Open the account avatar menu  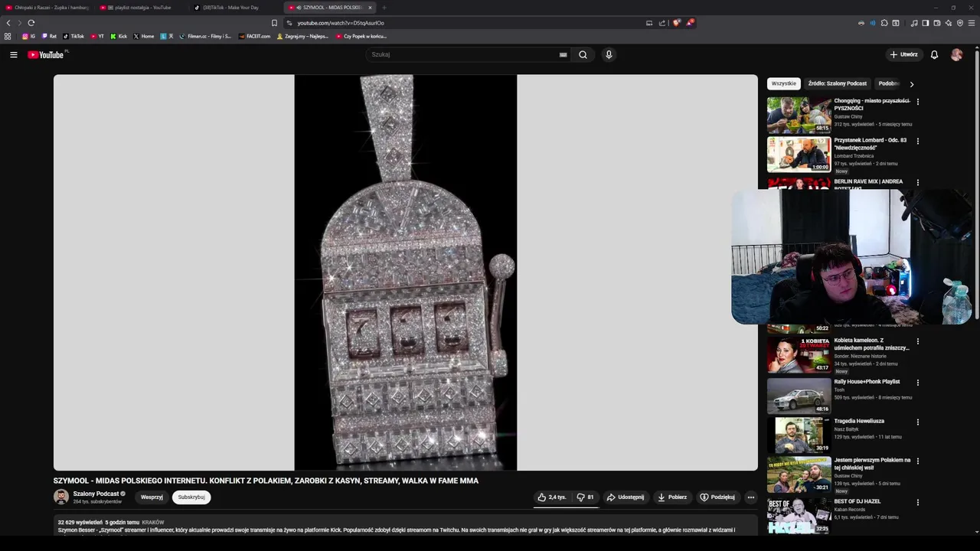click(956, 54)
